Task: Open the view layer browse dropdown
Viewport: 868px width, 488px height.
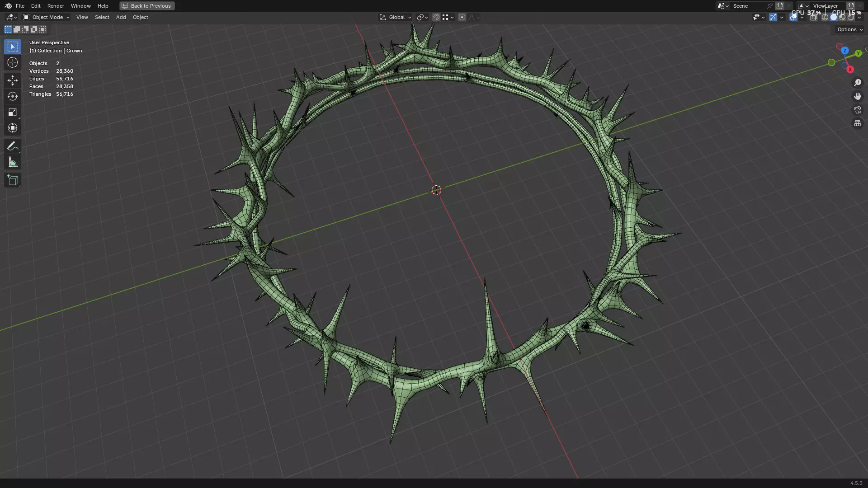Action: 803,6
